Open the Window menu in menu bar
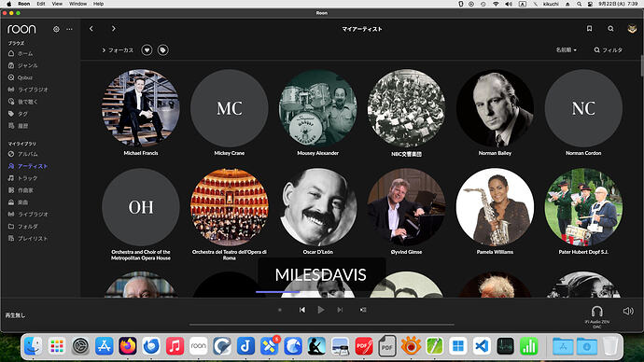Viewport: 644px width, 362px height. click(x=77, y=4)
